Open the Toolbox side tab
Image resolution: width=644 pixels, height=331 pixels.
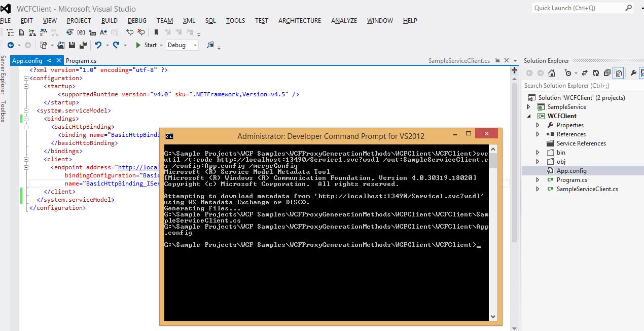[3, 111]
